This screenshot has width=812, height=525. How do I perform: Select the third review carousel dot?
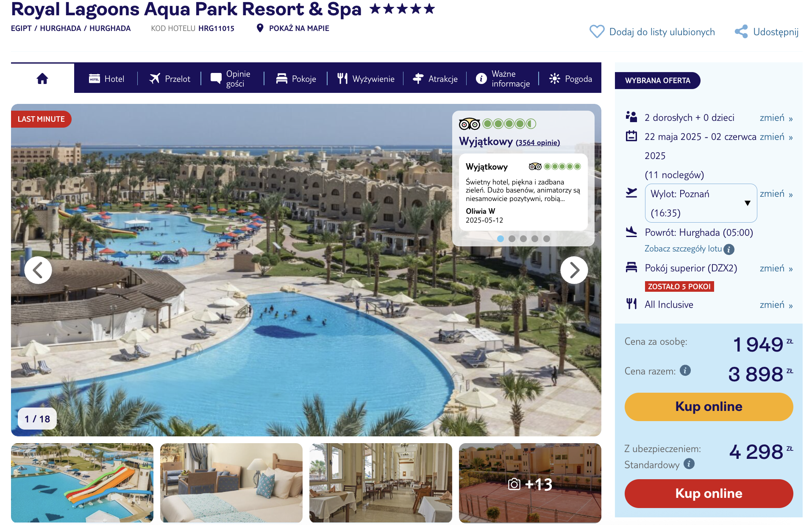tap(523, 239)
